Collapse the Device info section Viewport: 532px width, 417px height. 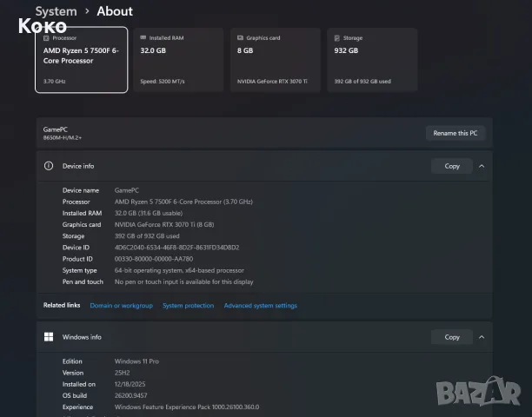[x=482, y=166]
